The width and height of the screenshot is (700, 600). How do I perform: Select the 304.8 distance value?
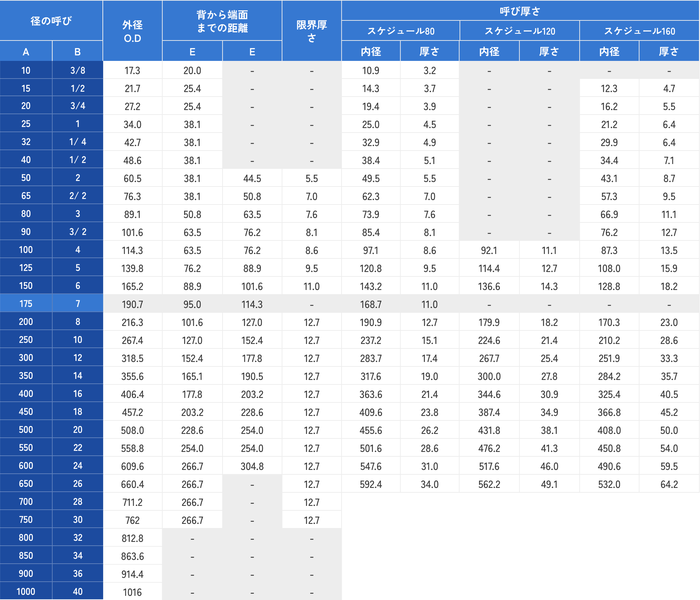coord(252,466)
